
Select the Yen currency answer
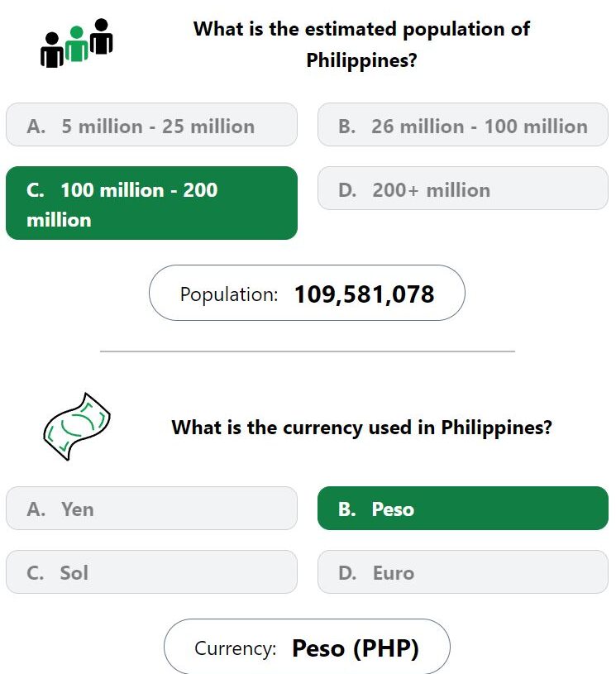click(x=151, y=508)
